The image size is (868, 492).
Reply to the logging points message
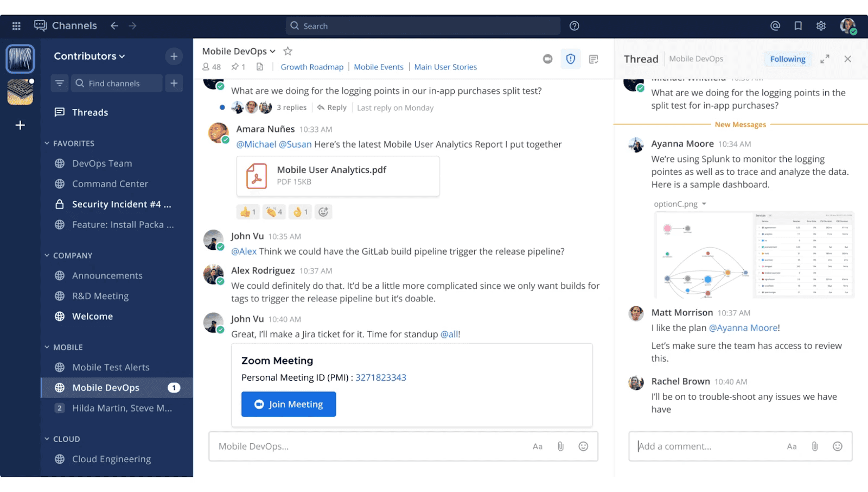coord(331,107)
